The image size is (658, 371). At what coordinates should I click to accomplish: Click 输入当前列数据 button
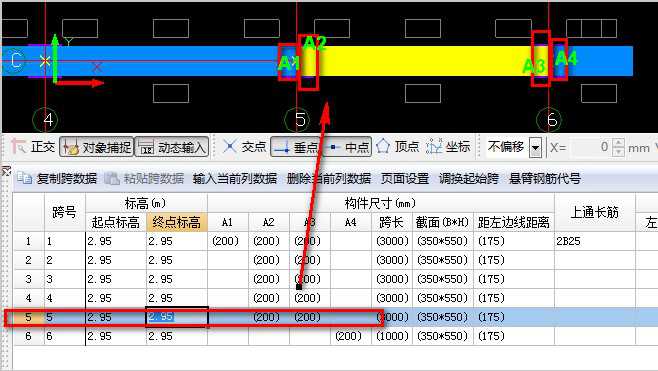coord(235,179)
